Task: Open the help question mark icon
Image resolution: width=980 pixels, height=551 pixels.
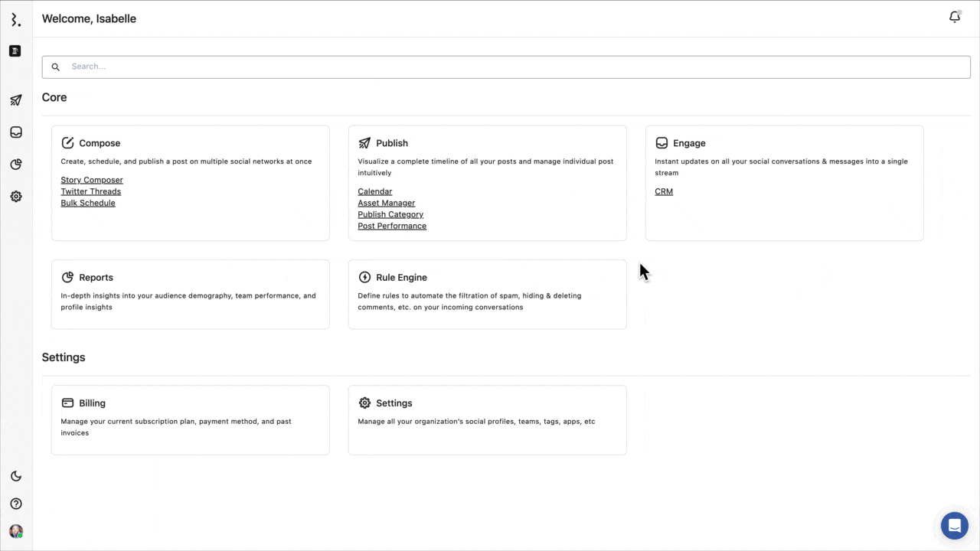Action: pyautogui.click(x=16, y=504)
